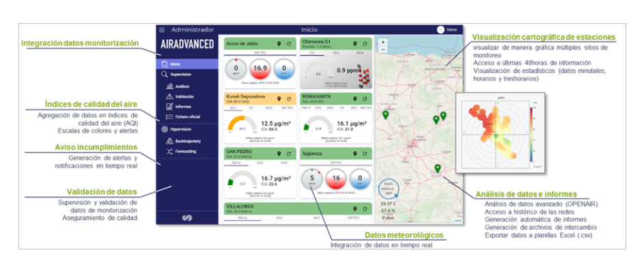The width and height of the screenshot is (644, 259).
Task: Select the METEO tab in Kunak Depuradora
Action: [x=287, y=108]
